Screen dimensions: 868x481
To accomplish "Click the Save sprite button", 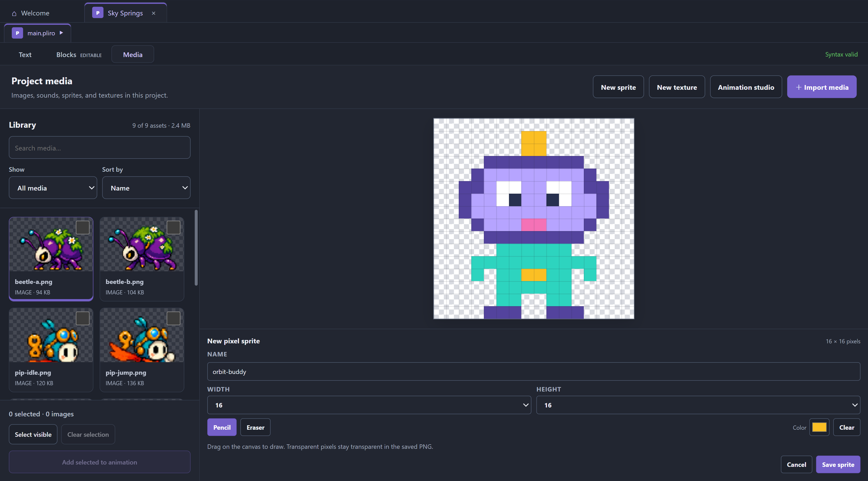I will tap(838, 464).
